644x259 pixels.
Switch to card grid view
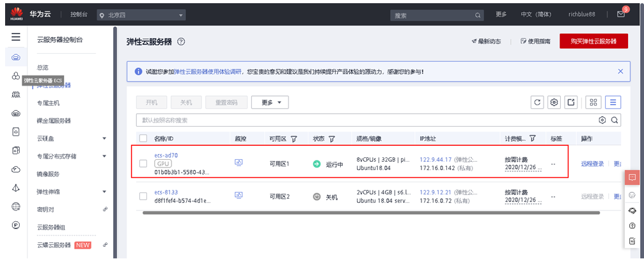(593, 102)
